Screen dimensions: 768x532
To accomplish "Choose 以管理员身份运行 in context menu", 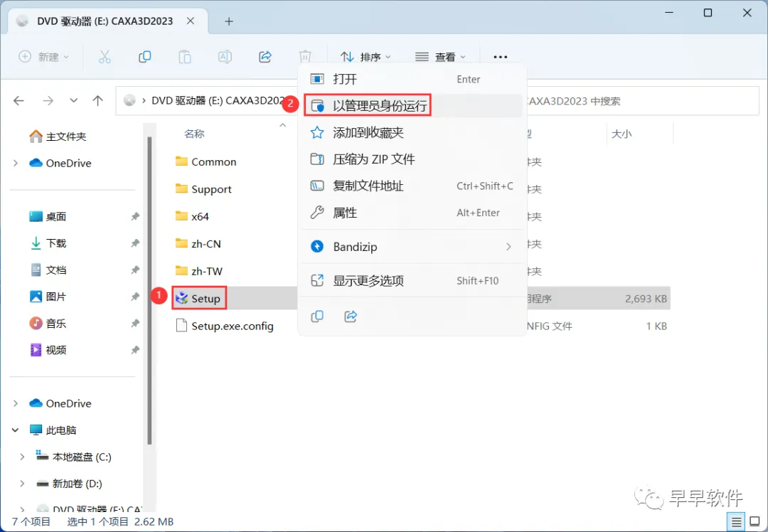I will click(412, 106).
